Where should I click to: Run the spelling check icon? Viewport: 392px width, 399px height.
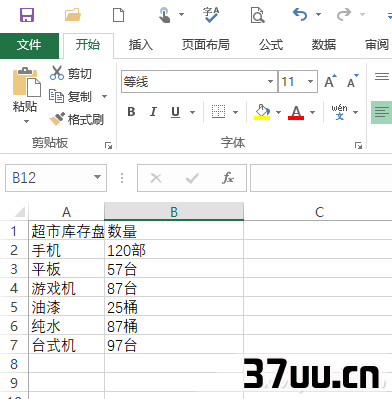click(211, 15)
